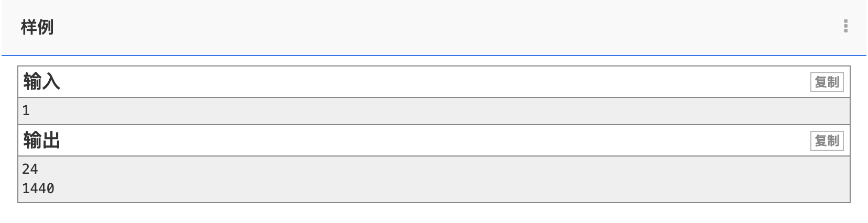
Task: Click the white area below the sample table
Action: click(x=419, y=213)
